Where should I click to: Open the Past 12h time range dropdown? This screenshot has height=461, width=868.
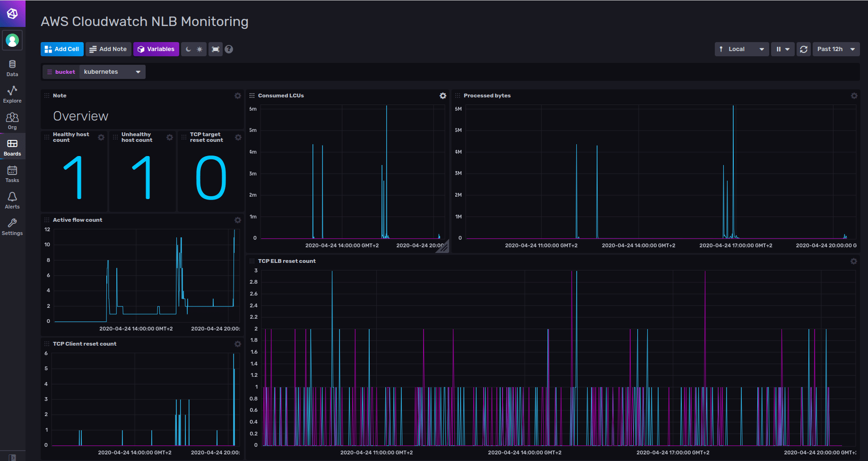[x=835, y=49]
